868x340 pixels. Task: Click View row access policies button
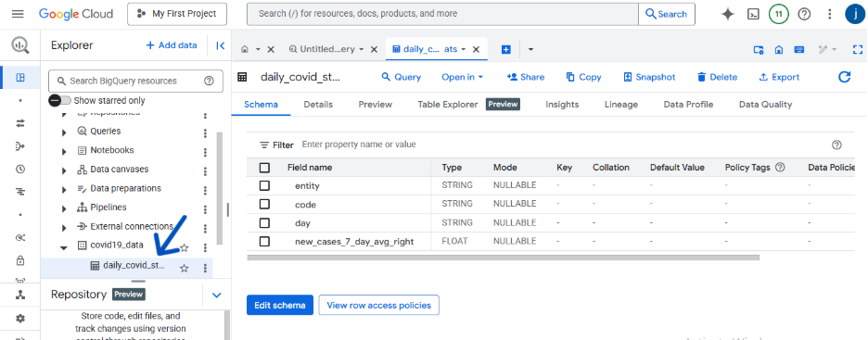point(378,305)
